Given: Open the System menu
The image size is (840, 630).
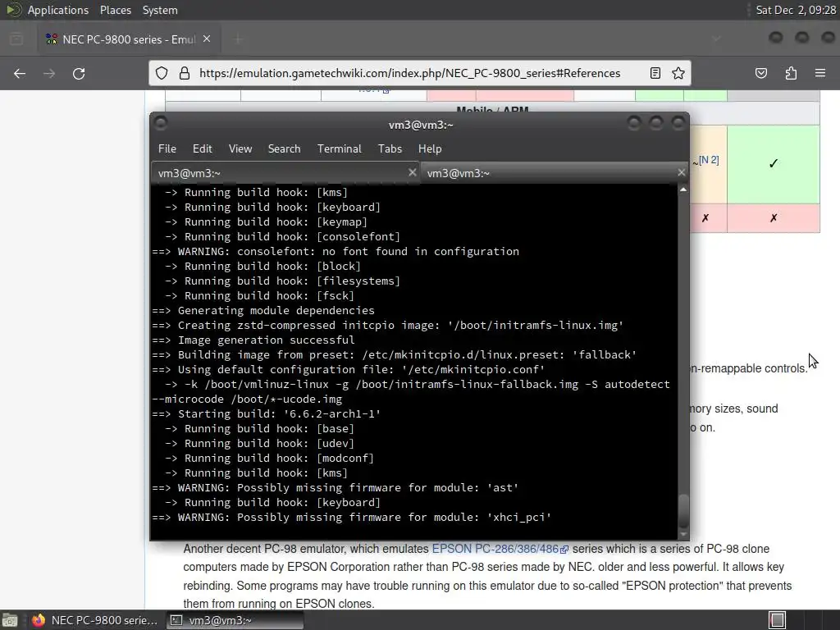Looking at the screenshot, I should click(160, 10).
